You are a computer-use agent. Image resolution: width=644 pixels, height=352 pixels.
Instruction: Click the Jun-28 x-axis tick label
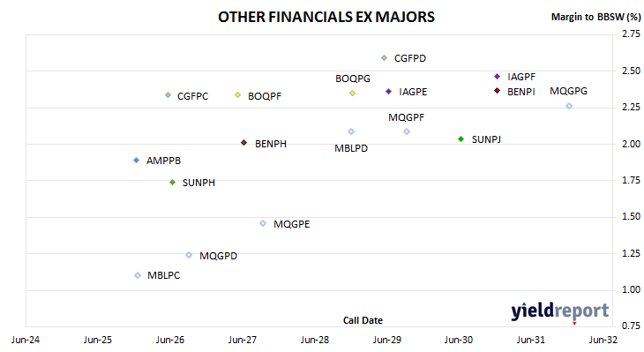315,340
